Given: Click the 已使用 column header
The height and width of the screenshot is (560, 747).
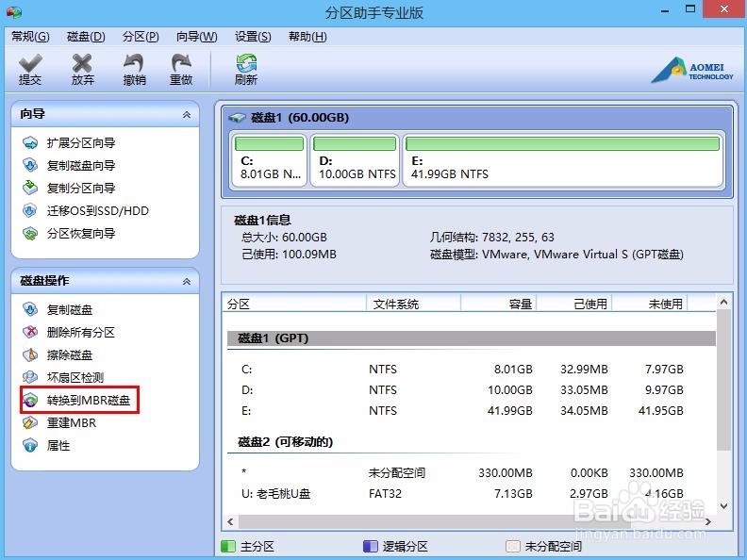Looking at the screenshot, I should click(574, 304).
